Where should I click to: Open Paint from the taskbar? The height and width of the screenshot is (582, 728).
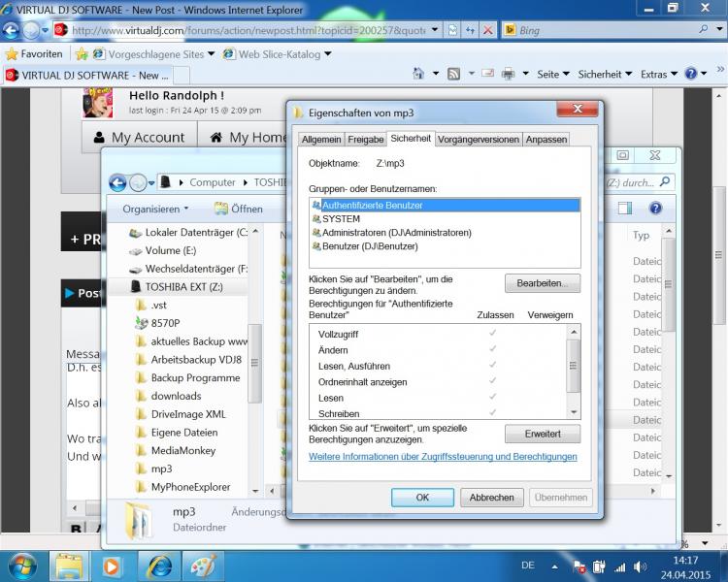coord(202,566)
